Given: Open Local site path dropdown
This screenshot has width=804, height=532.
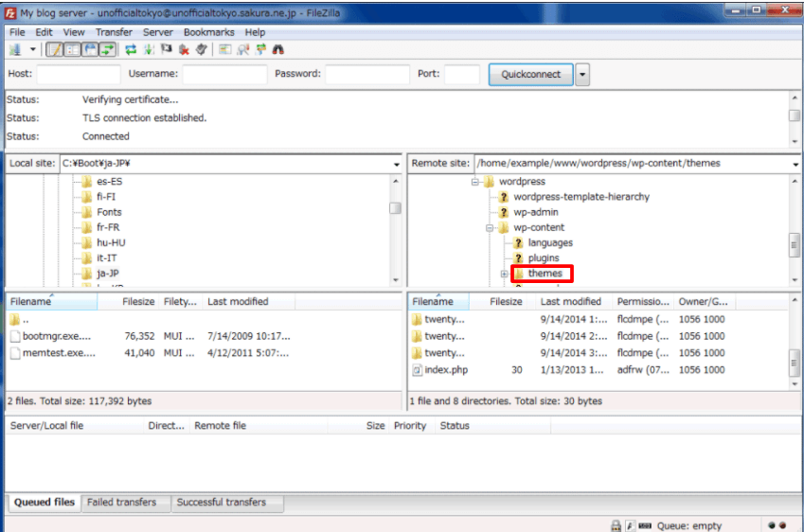Looking at the screenshot, I should click(x=397, y=164).
